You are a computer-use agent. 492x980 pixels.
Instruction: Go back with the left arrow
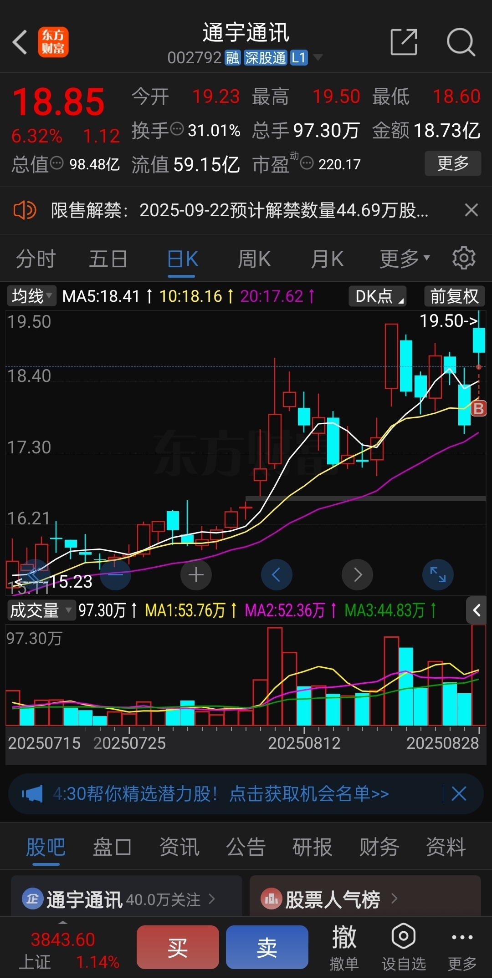tap(20, 42)
